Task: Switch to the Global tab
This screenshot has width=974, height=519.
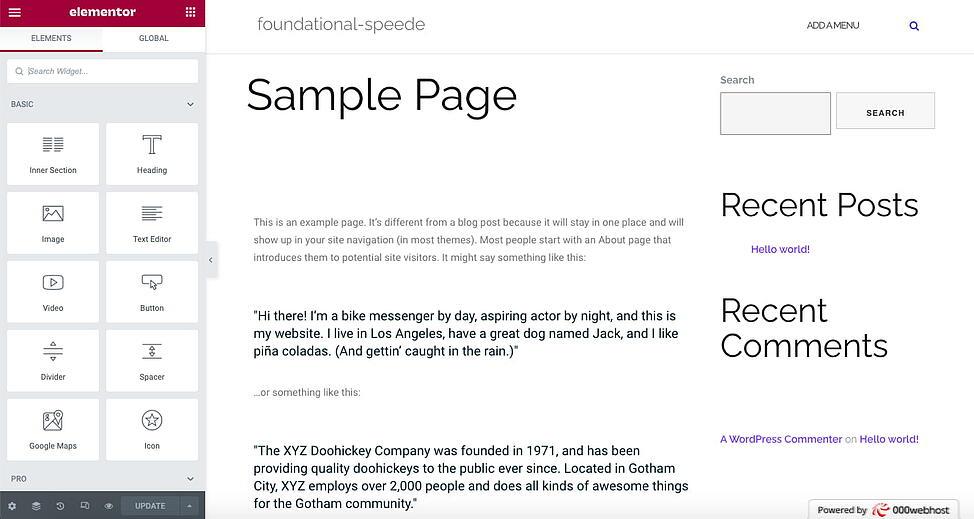Action: (153, 38)
